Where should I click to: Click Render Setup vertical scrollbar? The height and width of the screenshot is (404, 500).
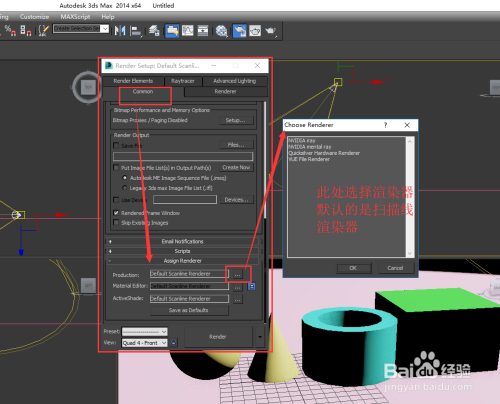[265, 160]
